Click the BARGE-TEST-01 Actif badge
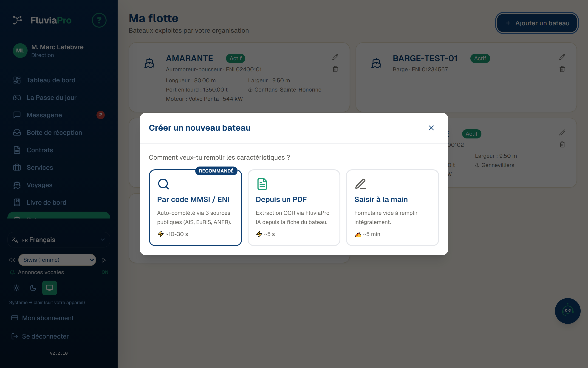Image resolution: width=588 pixels, height=368 pixels. coord(480,58)
